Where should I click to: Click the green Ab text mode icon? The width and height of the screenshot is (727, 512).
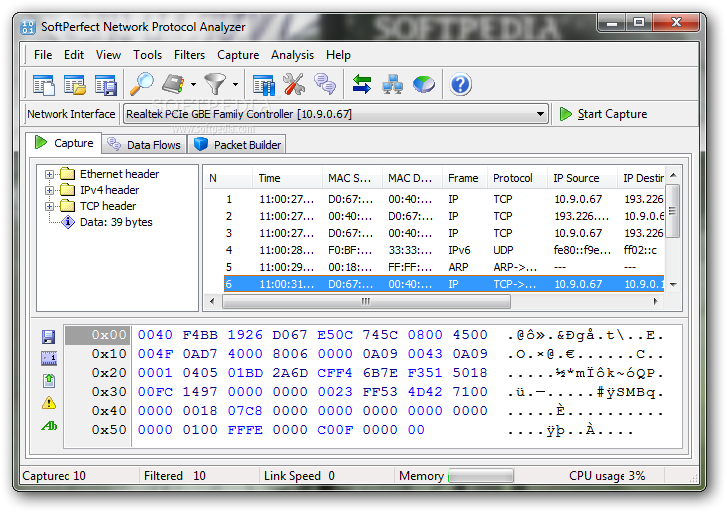click(x=49, y=425)
